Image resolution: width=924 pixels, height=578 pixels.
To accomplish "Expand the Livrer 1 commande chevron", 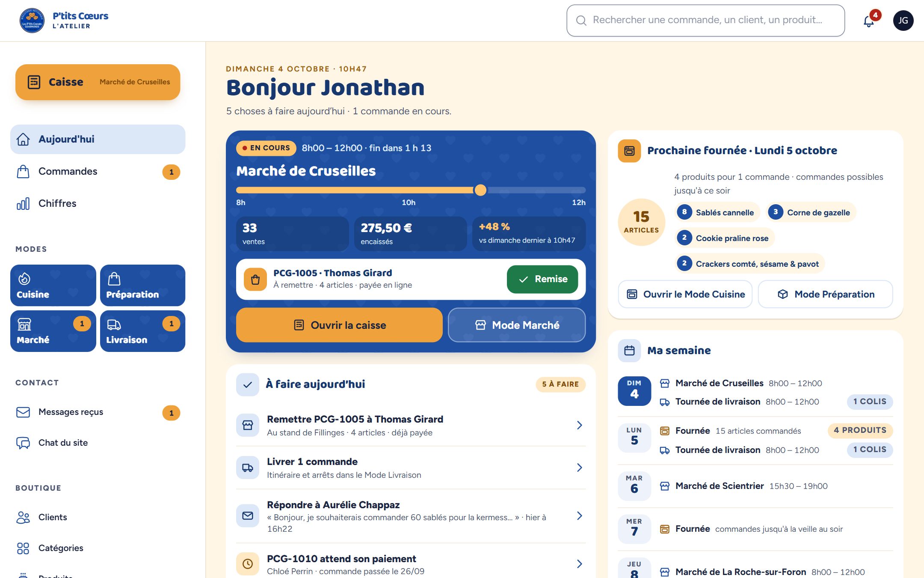I will (x=579, y=468).
